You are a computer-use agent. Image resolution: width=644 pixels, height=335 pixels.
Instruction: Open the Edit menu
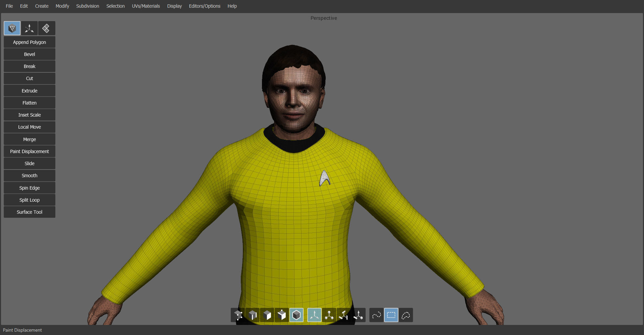point(24,6)
